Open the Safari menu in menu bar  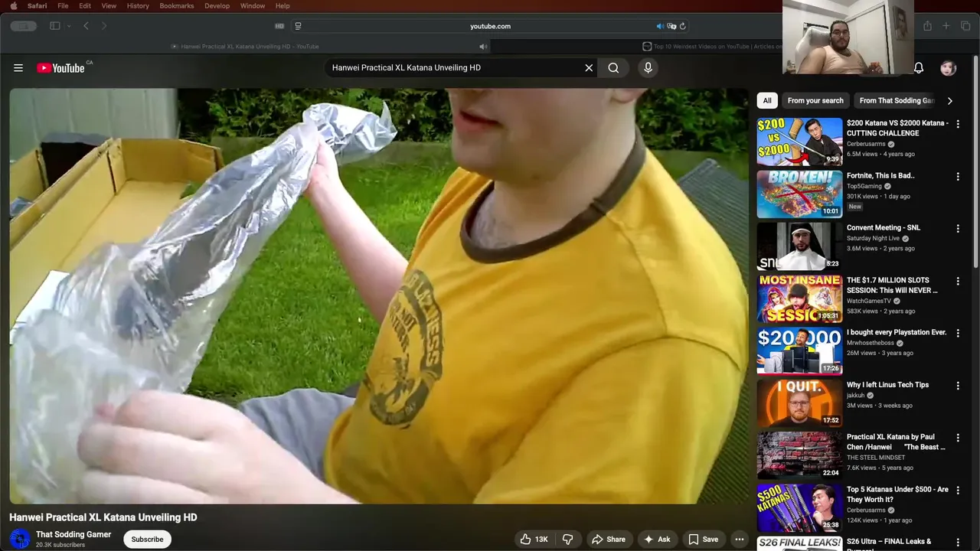[x=37, y=5]
